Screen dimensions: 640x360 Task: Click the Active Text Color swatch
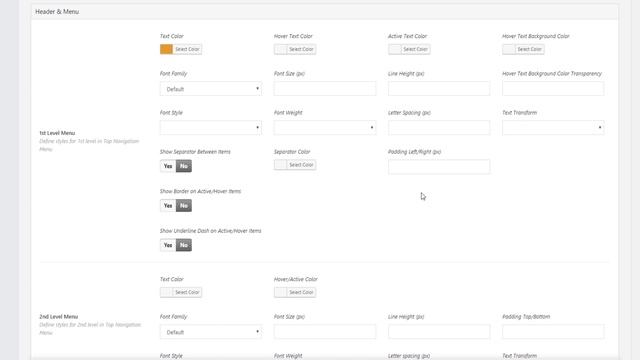pos(395,49)
